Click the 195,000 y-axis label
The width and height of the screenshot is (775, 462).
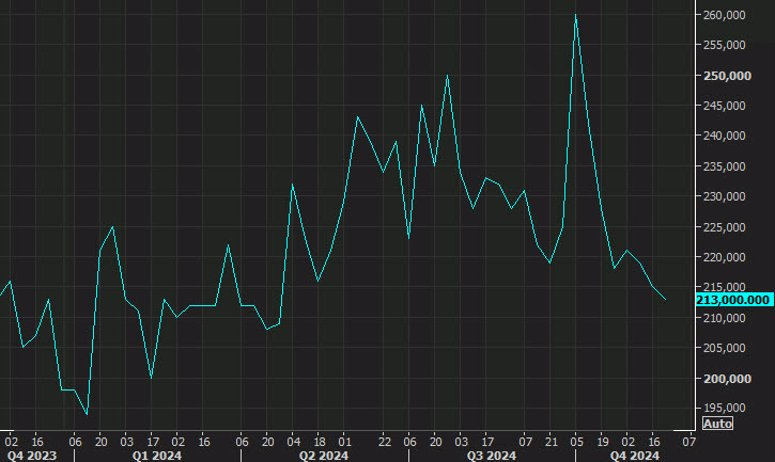(724, 408)
